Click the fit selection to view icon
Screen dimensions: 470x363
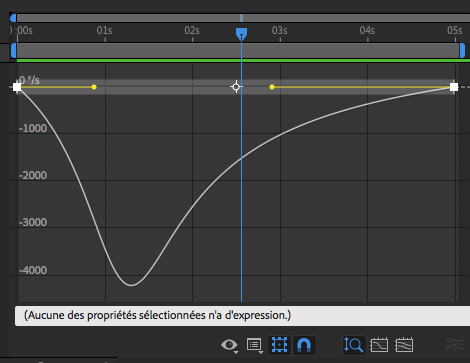(379, 345)
